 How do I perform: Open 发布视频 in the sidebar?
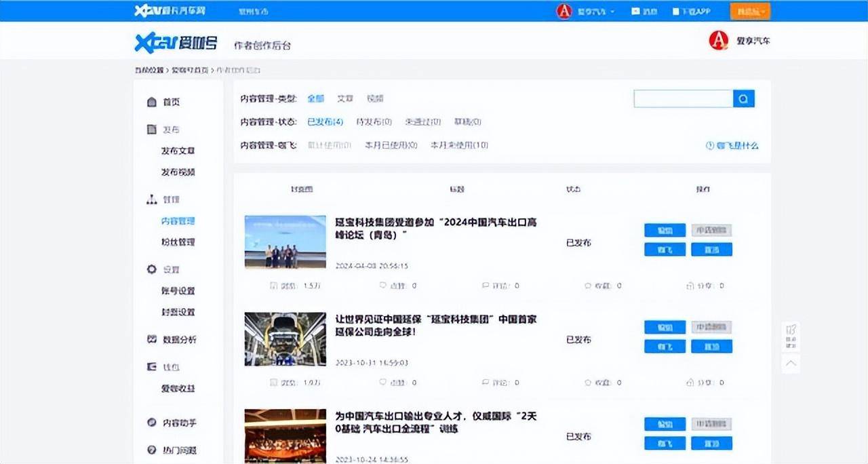coord(178,172)
